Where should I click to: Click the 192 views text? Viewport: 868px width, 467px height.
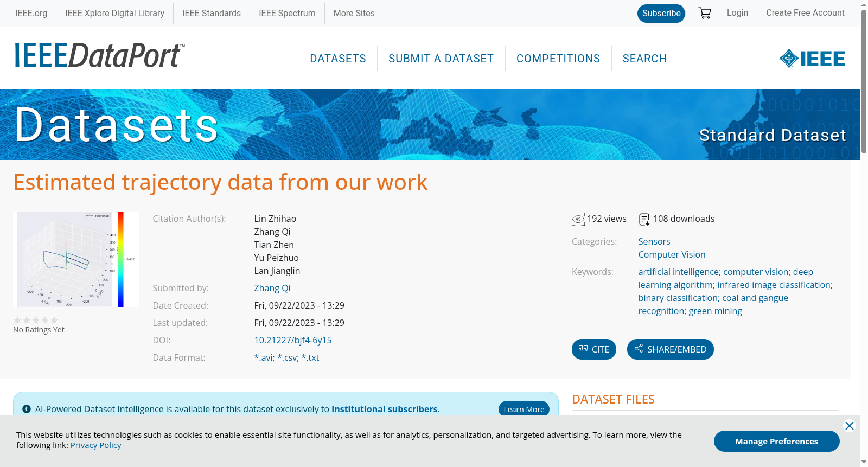[607, 219]
